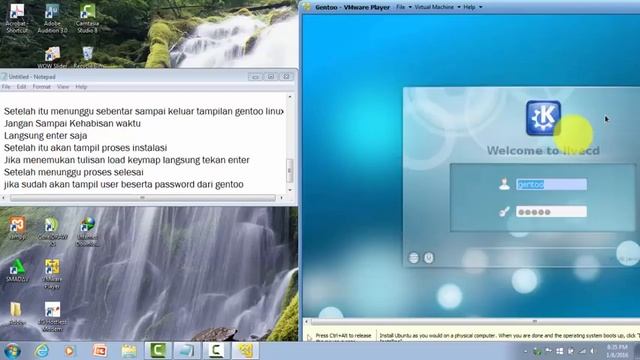Click the line 'Langsung enter saja' in Notepad

click(x=45, y=136)
